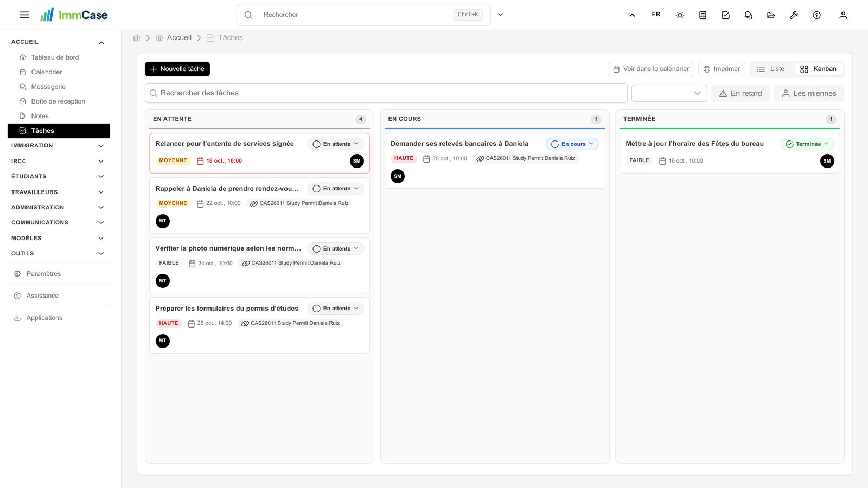The height and width of the screenshot is (488, 868).
Task: Expand the IMMIGRATION sidebar section
Action: [x=59, y=146]
